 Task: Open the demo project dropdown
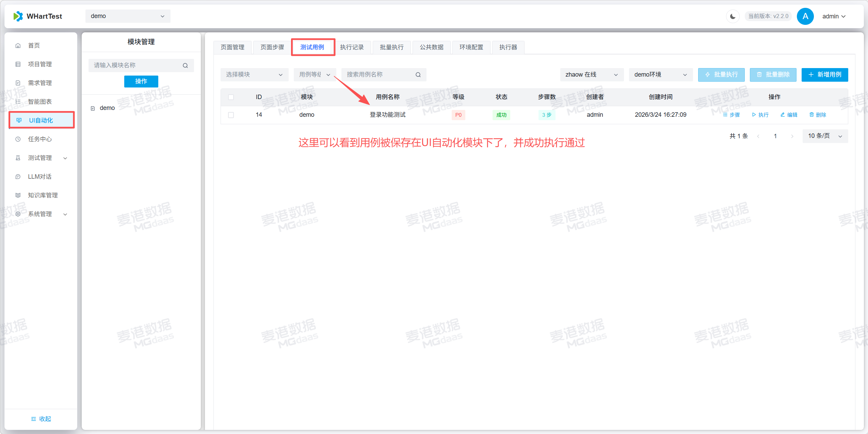tap(128, 16)
